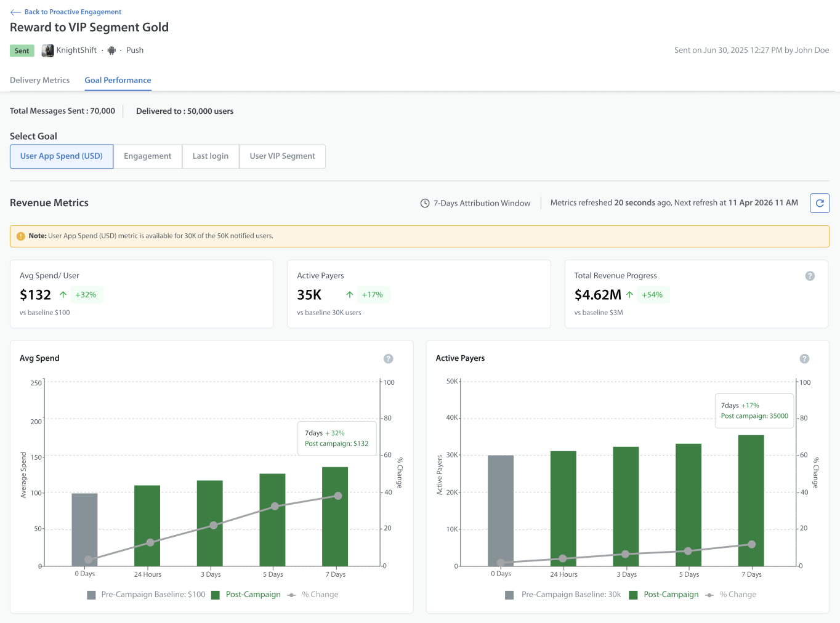
Task: Click the Sent status badge
Action: pyautogui.click(x=22, y=51)
